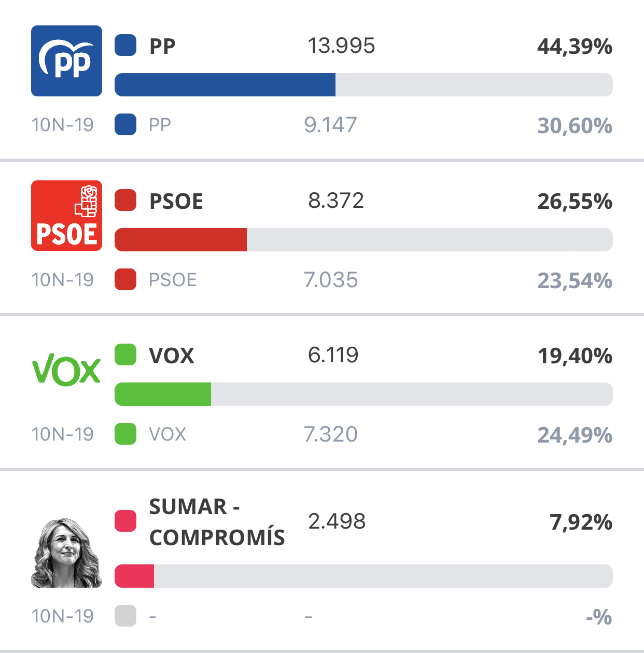This screenshot has width=644, height=653.
Task: Click the green swatch beside bold VOX
Action: pos(125,355)
